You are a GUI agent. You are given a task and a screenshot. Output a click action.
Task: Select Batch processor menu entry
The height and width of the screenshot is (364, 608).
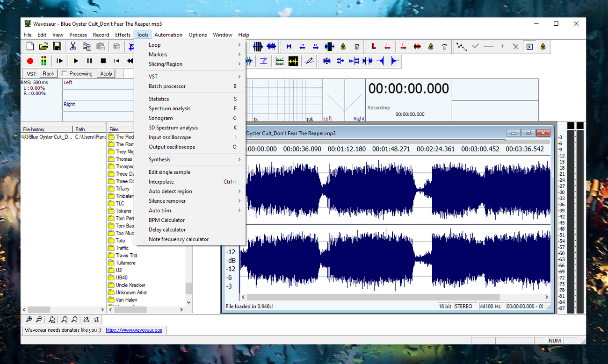coord(190,86)
